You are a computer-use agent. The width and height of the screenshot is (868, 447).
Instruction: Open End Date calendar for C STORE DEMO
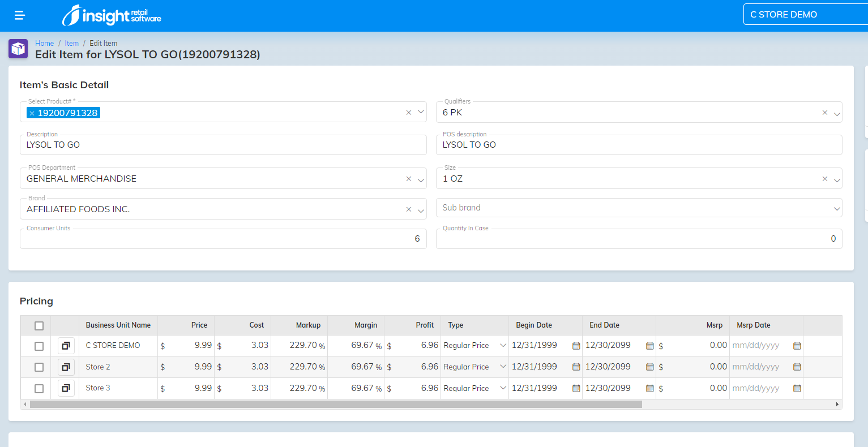(649, 346)
